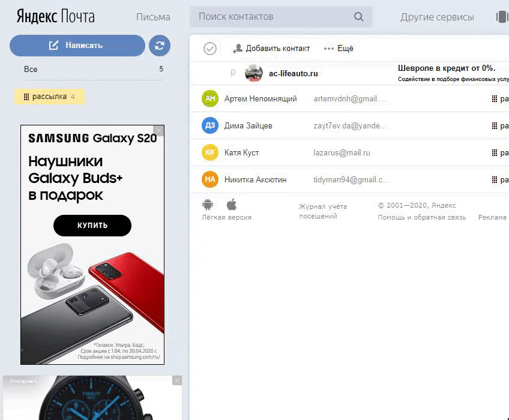This screenshot has height=420, width=509.
Task: Click the Android app icon
Action: (208, 205)
